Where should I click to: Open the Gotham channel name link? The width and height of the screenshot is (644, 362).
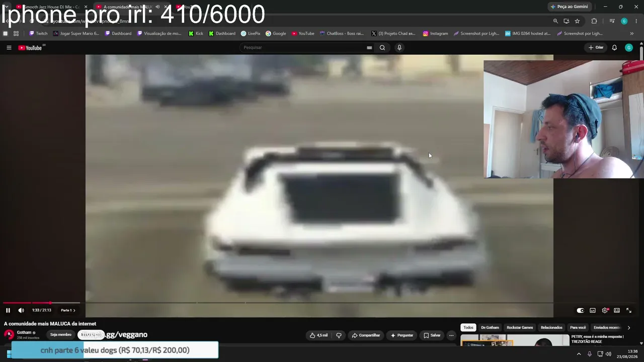point(24,333)
